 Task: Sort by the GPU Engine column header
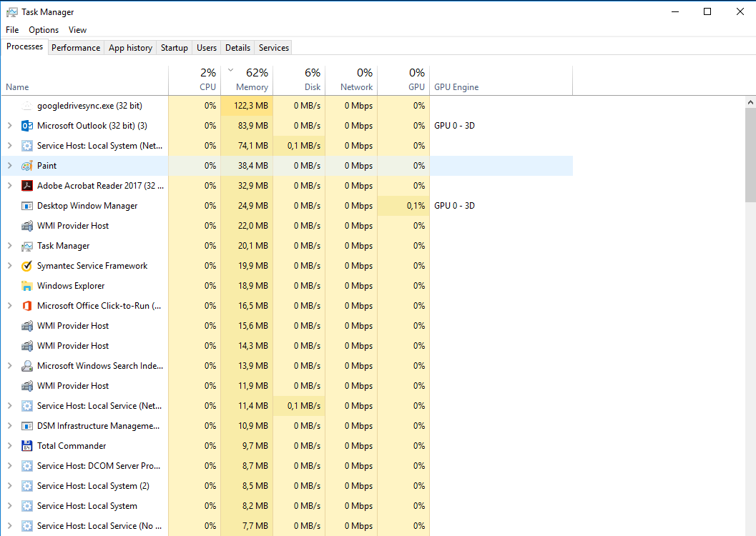501,81
